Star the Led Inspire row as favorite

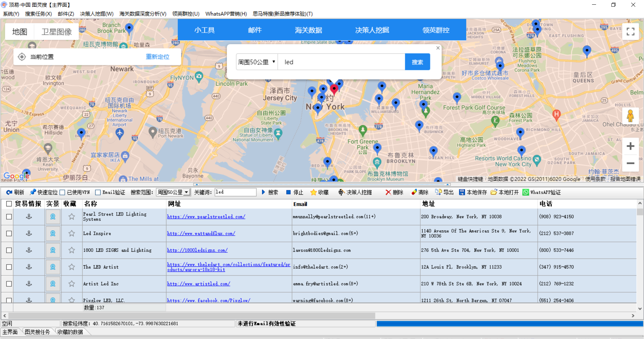coord(71,234)
